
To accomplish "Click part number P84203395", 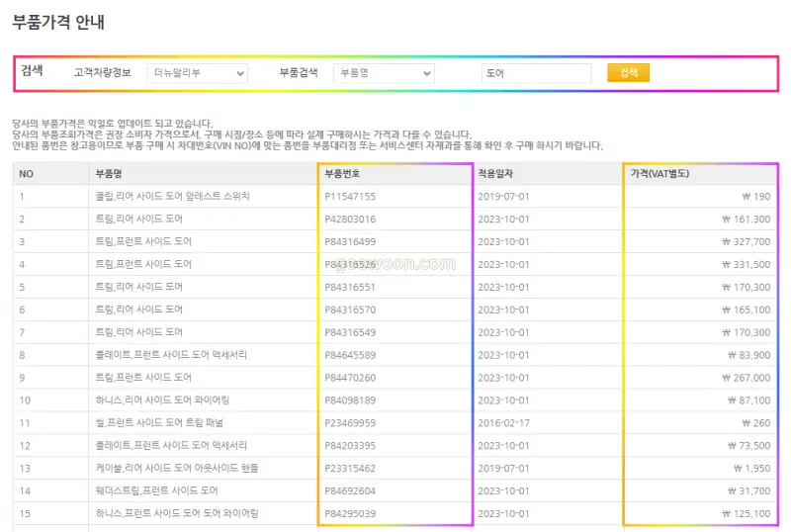I will pos(350,446).
